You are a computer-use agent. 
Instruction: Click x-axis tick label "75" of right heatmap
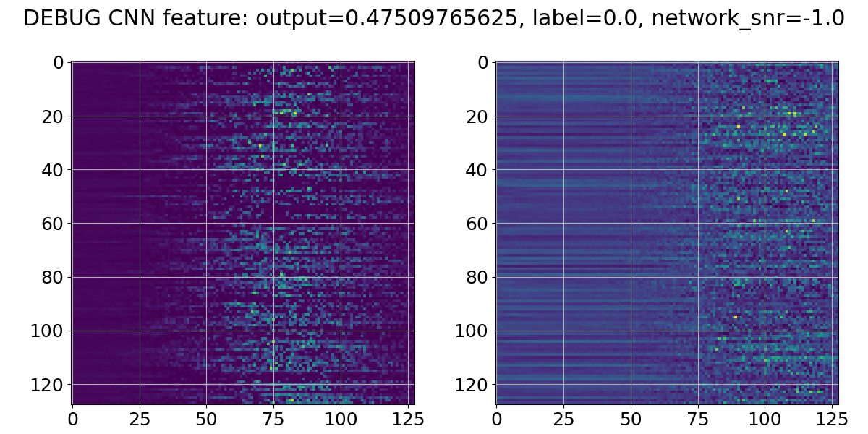coord(698,418)
